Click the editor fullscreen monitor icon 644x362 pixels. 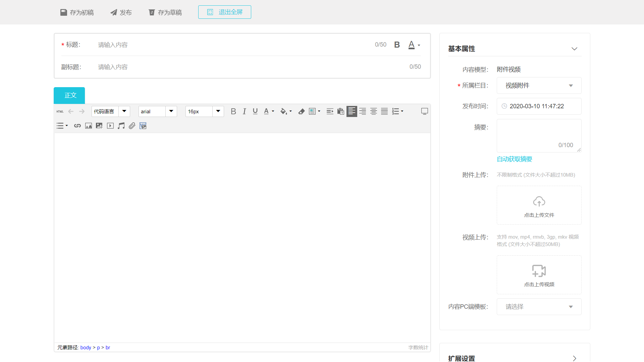(x=424, y=111)
